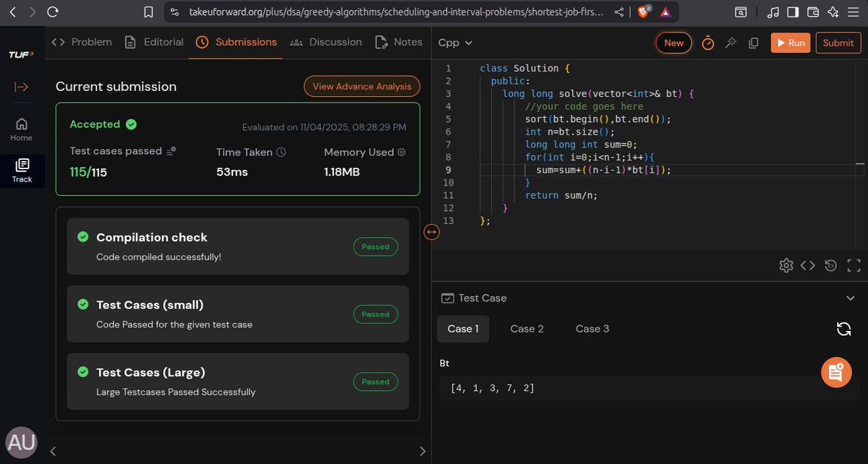This screenshot has width=868, height=464.
Task: Open Brave Shields lion icon
Action: tap(643, 12)
